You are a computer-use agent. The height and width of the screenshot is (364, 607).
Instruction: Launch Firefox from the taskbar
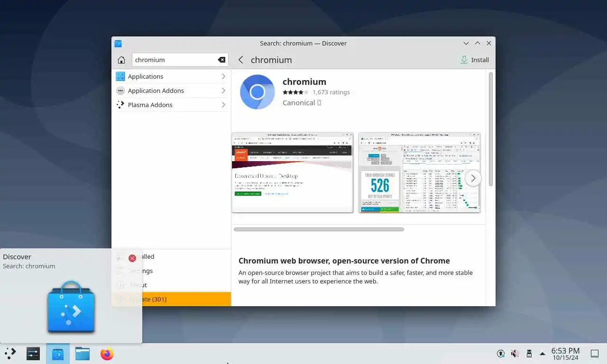(x=107, y=354)
